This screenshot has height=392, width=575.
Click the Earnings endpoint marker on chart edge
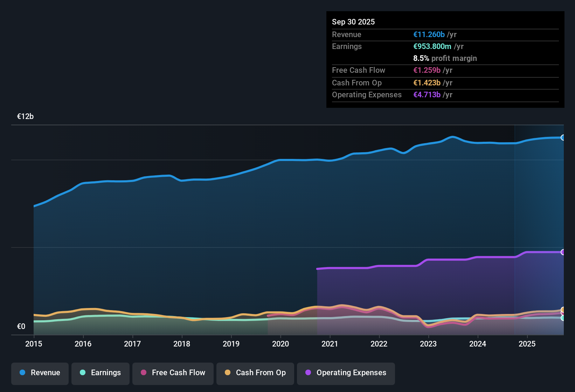pyautogui.click(x=563, y=318)
